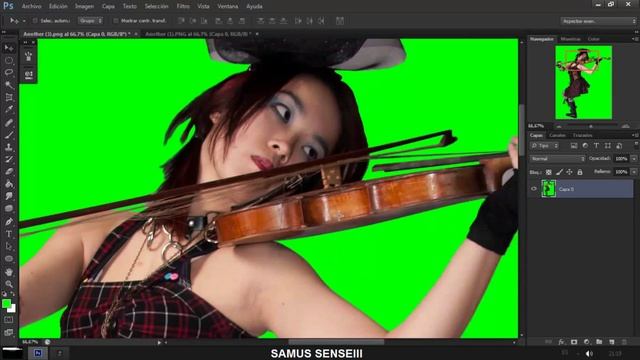Open the Normal blend mode dropdown
The height and width of the screenshot is (360, 640).
(x=557, y=159)
